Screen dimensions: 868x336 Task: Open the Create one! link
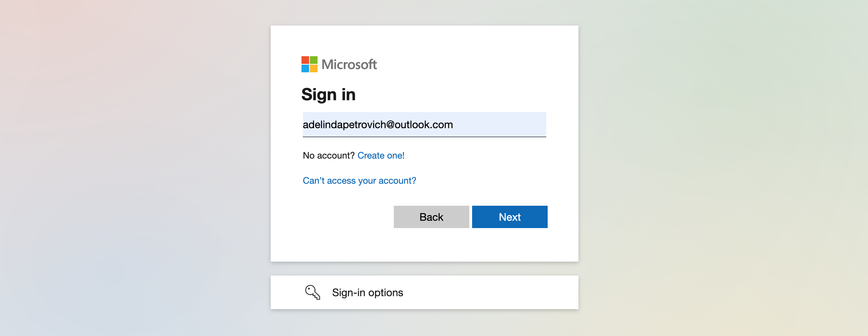pos(381,155)
